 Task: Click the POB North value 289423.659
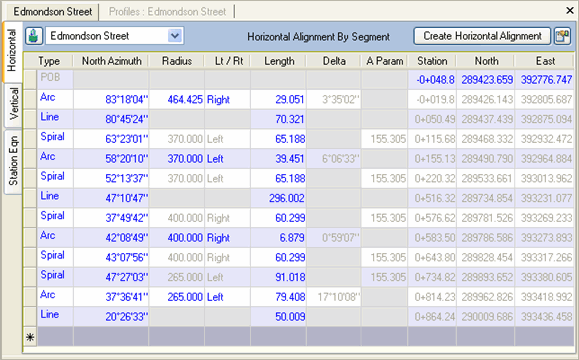point(486,79)
